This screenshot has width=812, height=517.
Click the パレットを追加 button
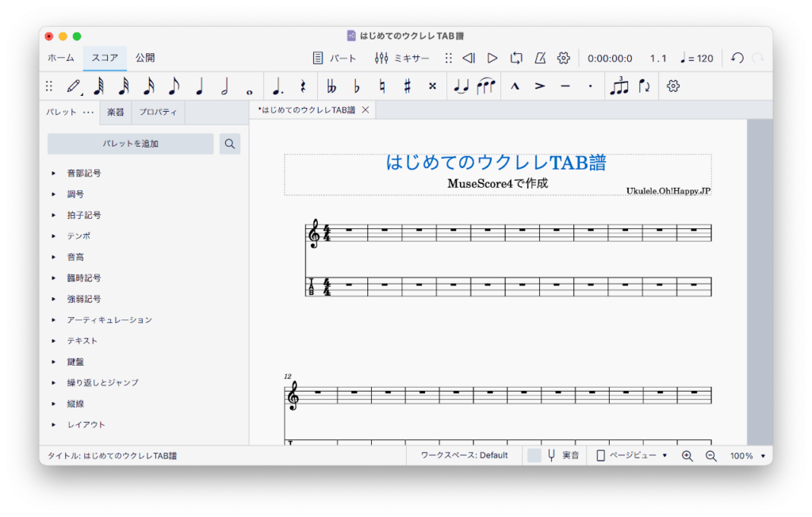[x=131, y=144]
